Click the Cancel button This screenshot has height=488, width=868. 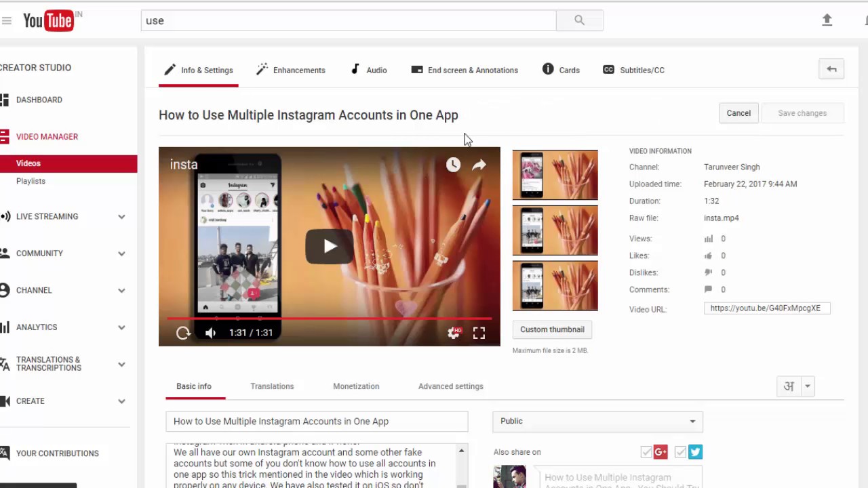point(738,113)
